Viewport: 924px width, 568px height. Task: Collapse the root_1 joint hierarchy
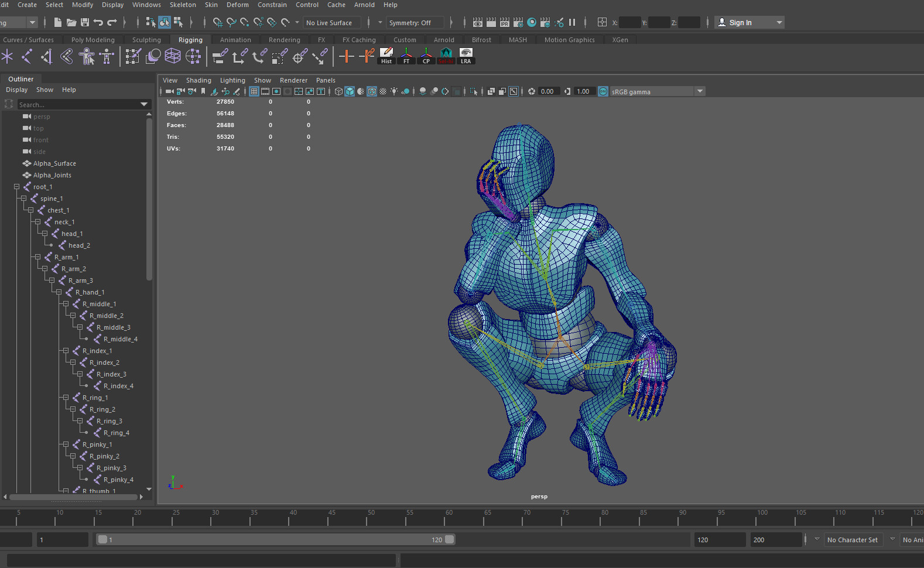[x=17, y=187]
